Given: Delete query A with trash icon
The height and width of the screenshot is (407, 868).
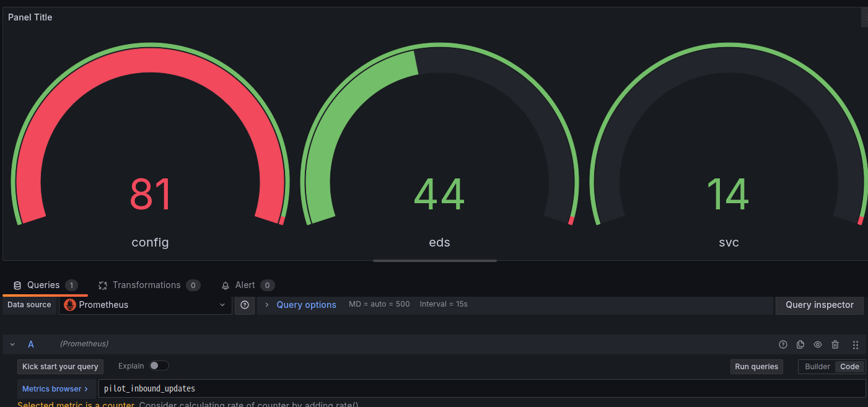Looking at the screenshot, I should coord(835,344).
